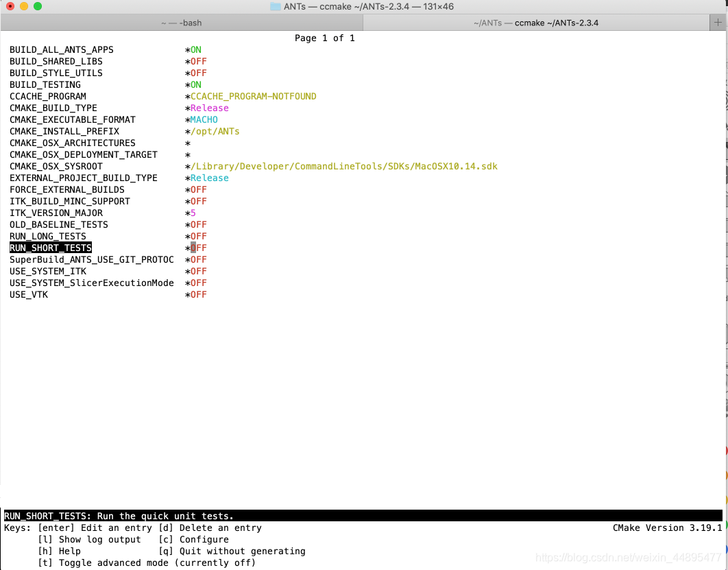Image resolution: width=728 pixels, height=570 pixels.
Task: Click the Page 1 of 1 indicator
Action: (324, 38)
